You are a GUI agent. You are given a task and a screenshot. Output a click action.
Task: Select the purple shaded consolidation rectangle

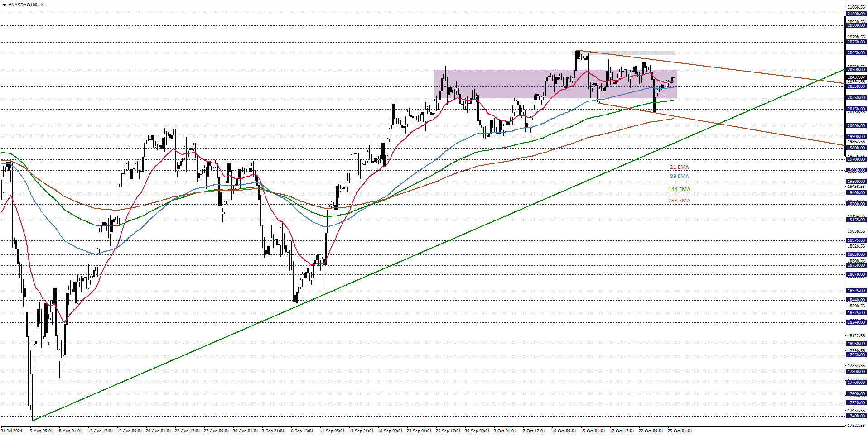555,84
